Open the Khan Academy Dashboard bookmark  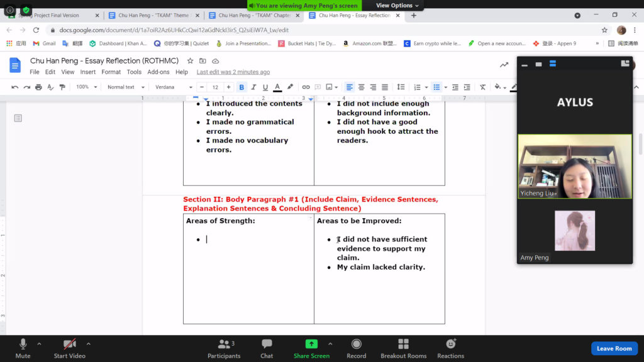(118, 43)
